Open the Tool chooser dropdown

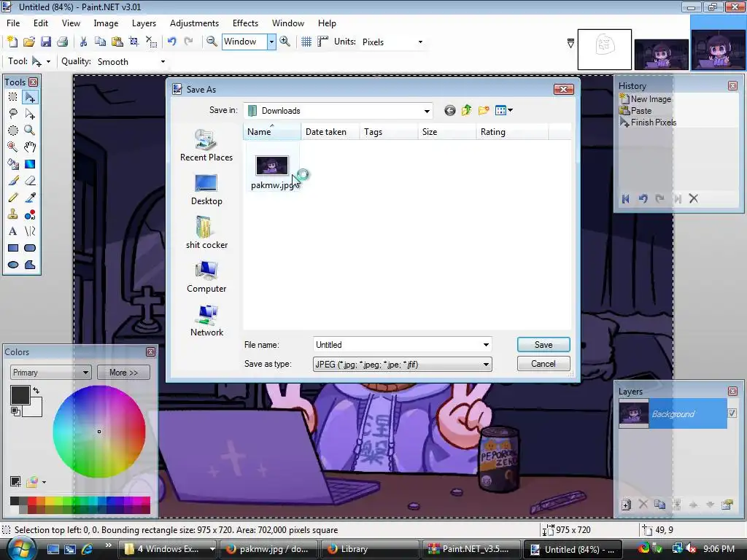pos(48,62)
